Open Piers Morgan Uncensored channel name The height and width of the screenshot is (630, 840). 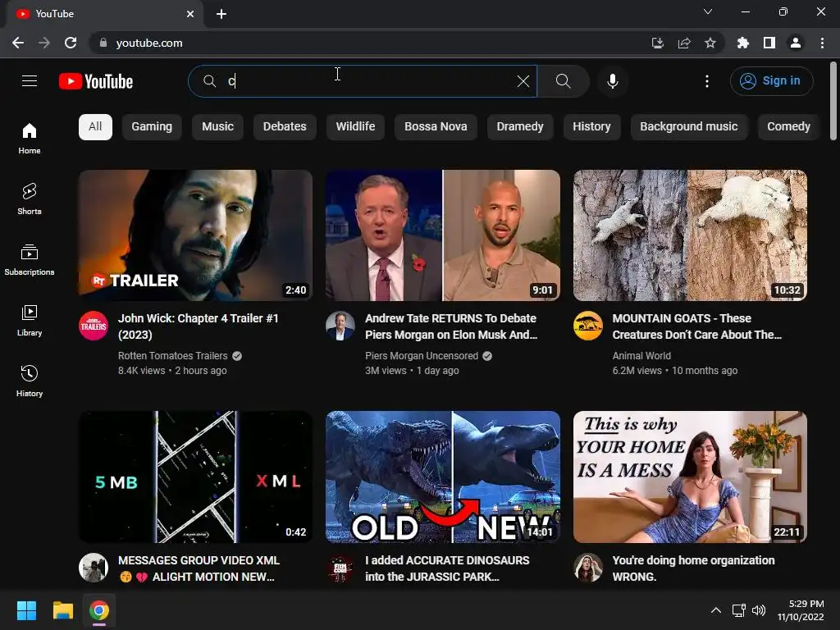422,356
